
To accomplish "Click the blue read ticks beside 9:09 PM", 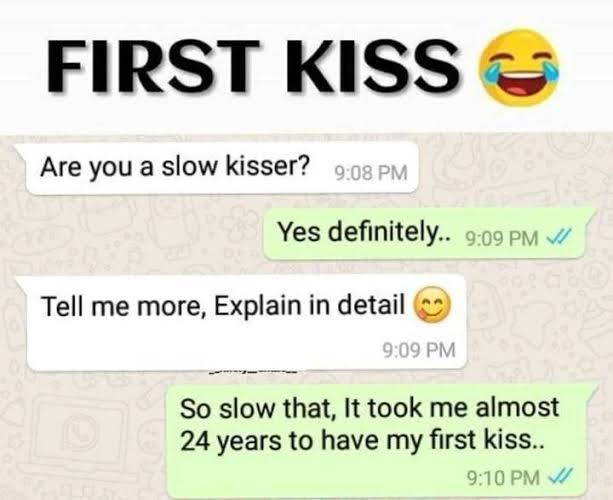I will coord(560,236).
